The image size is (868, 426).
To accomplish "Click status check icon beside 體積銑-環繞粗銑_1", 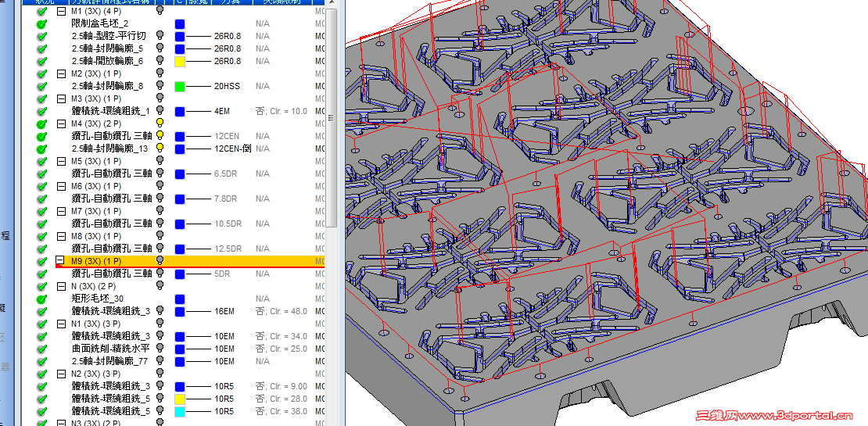I will [x=41, y=111].
